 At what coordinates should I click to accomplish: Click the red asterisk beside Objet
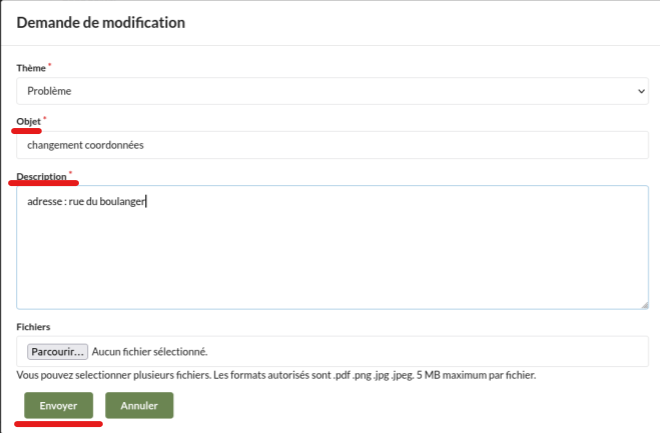pos(45,119)
